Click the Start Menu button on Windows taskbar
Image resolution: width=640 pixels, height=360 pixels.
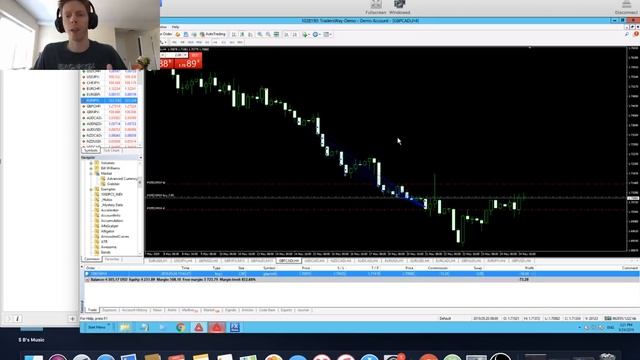pos(98,327)
